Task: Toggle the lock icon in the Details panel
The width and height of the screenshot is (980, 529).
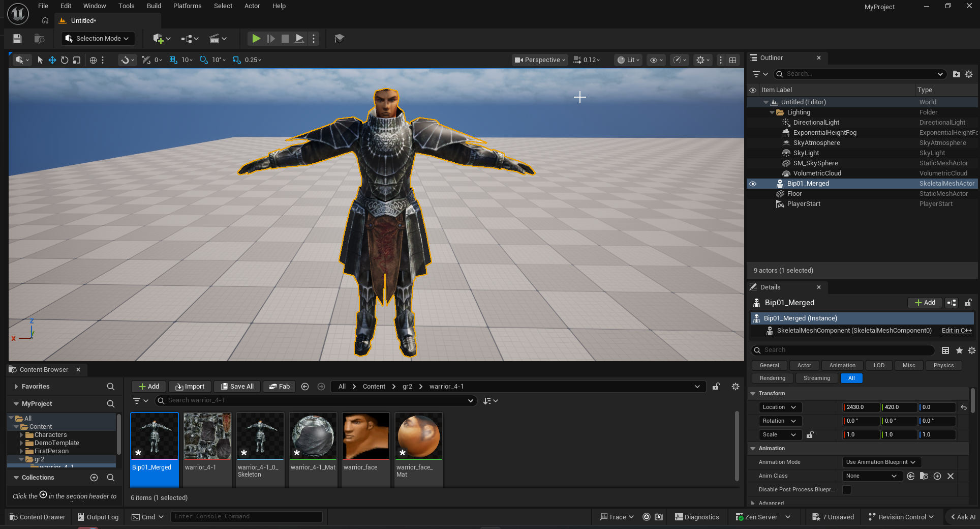Action: pos(968,303)
